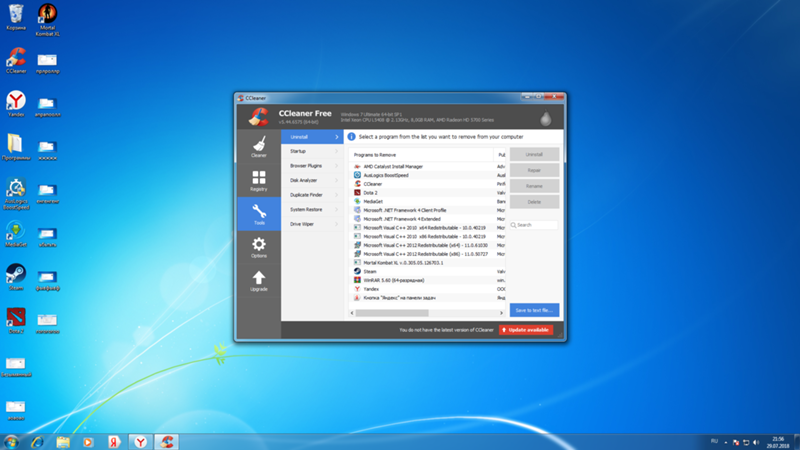Open the Uninstall tab in Tools
Image resolution: width=800 pixels, height=450 pixels.
[312, 137]
